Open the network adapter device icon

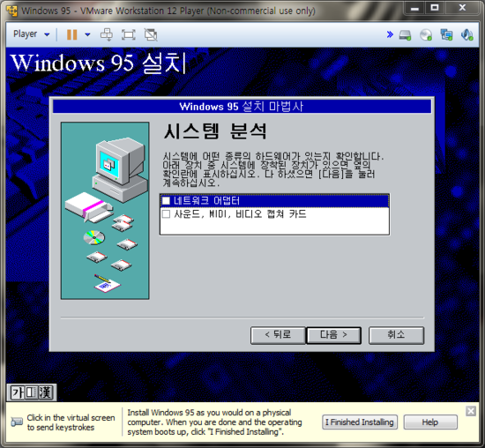click(446, 34)
